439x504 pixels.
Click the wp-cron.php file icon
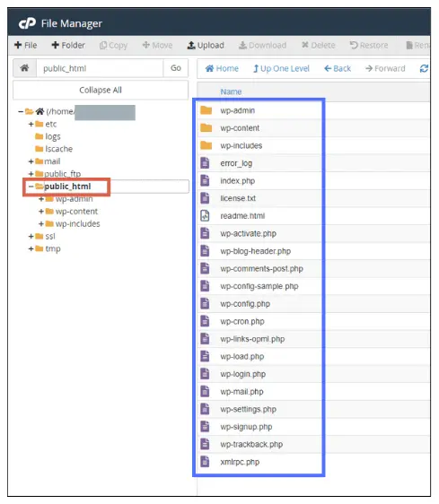tap(205, 321)
